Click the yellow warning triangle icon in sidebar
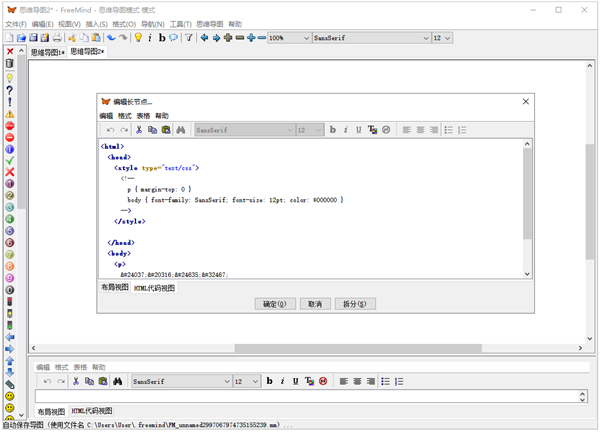600x432 pixels. (9, 113)
